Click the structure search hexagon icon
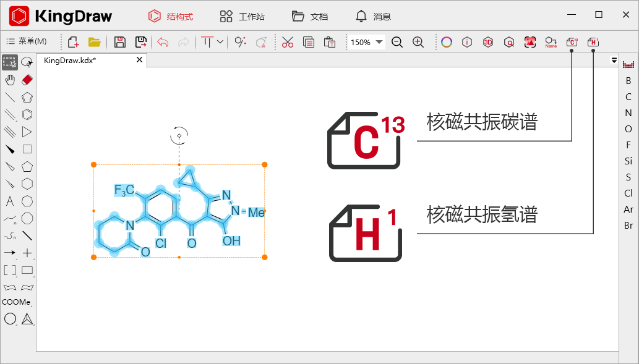The height and width of the screenshot is (364, 639). (x=509, y=42)
